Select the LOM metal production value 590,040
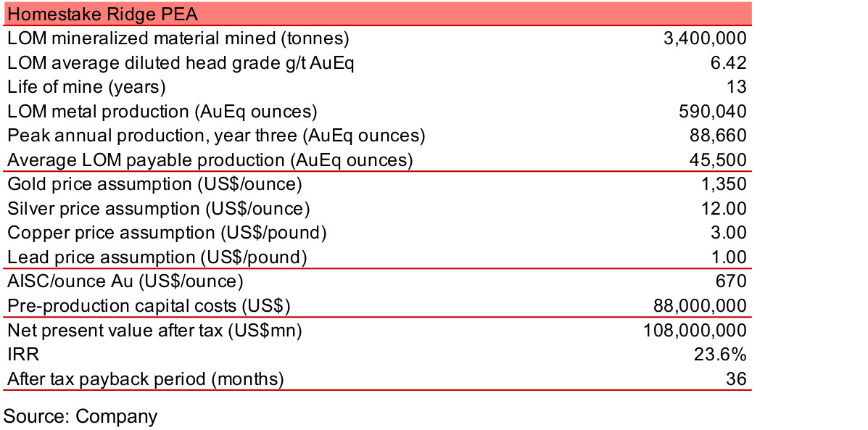868x430 pixels. pos(714,112)
